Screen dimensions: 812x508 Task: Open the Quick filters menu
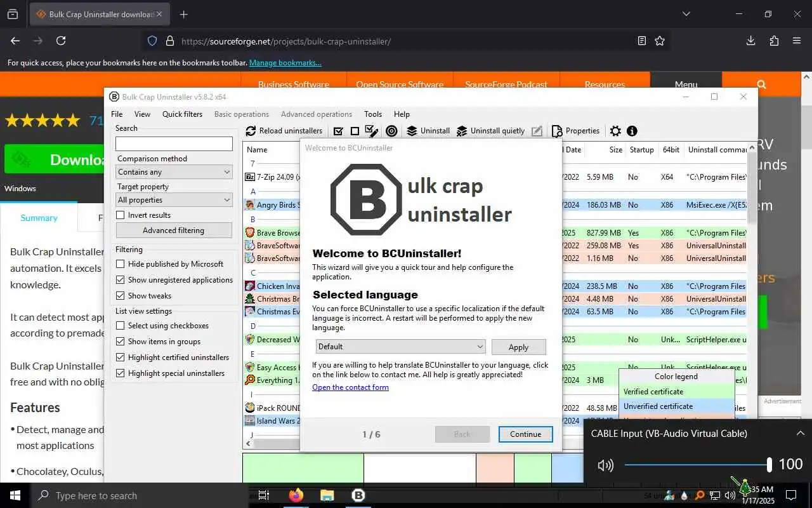[182, 114]
